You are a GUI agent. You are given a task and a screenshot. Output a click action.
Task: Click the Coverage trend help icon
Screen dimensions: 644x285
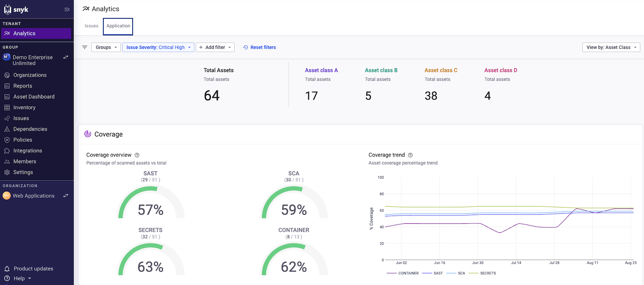coord(410,155)
